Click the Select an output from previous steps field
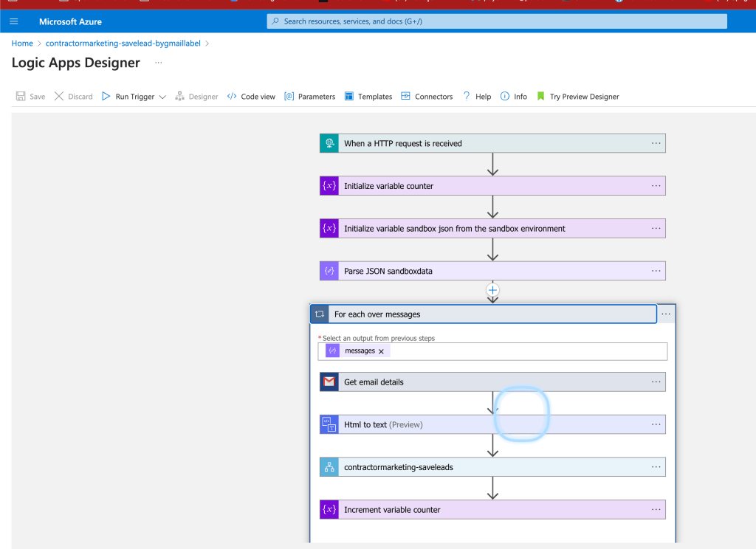 [x=492, y=351]
